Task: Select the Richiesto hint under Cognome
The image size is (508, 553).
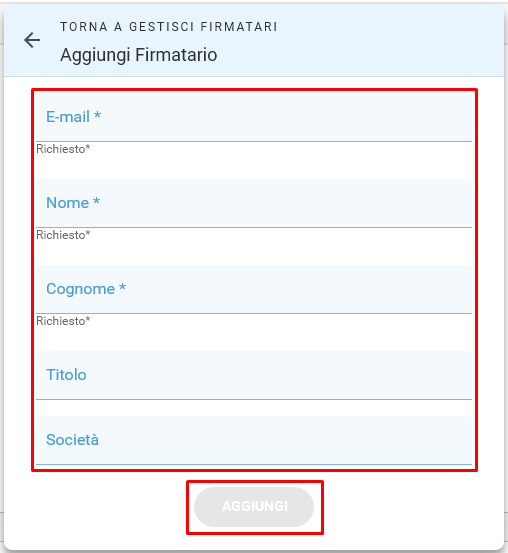Action: [63, 321]
